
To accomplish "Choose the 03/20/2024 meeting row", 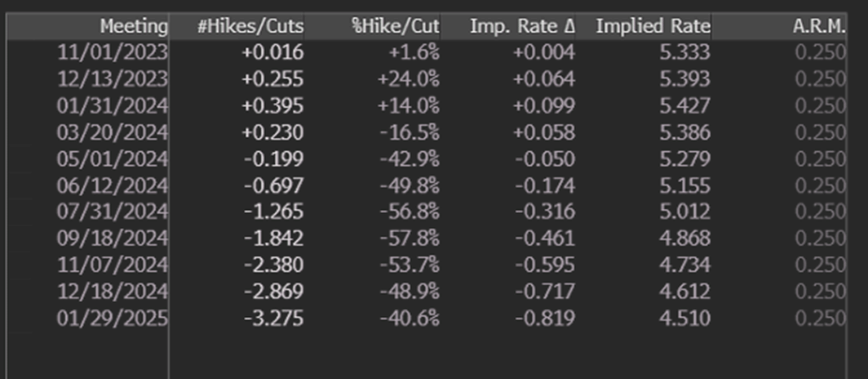I will 426,132.
